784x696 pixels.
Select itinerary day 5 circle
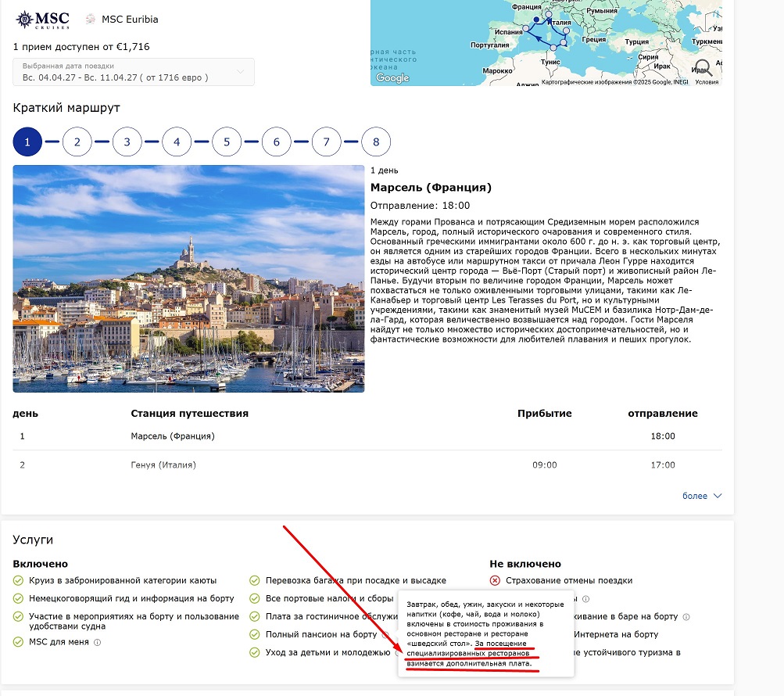[x=227, y=142]
